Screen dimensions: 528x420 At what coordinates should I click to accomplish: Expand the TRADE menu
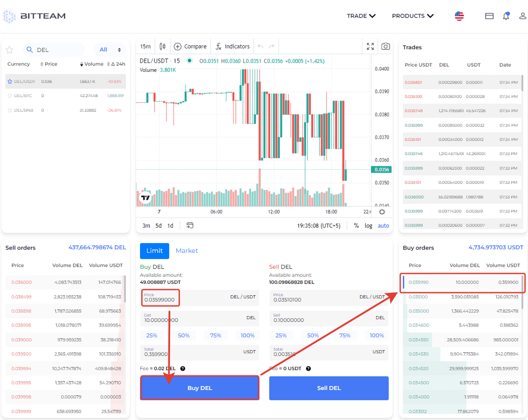pyautogui.click(x=361, y=16)
